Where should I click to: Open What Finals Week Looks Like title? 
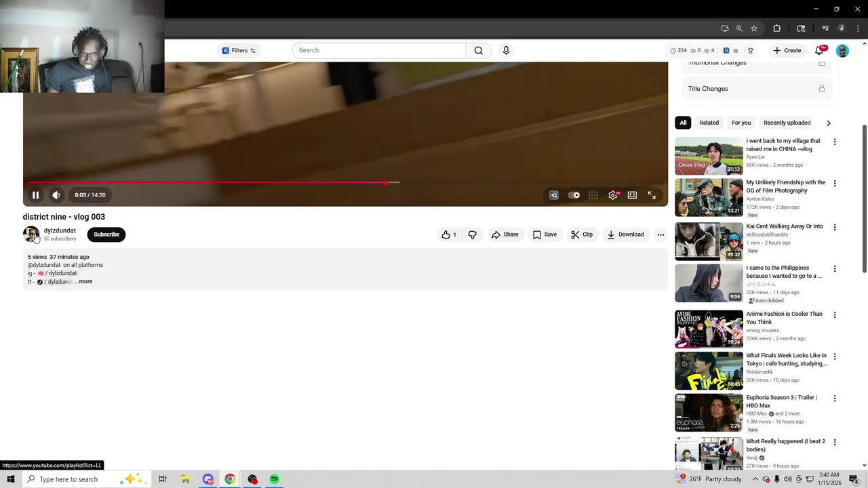point(787,359)
